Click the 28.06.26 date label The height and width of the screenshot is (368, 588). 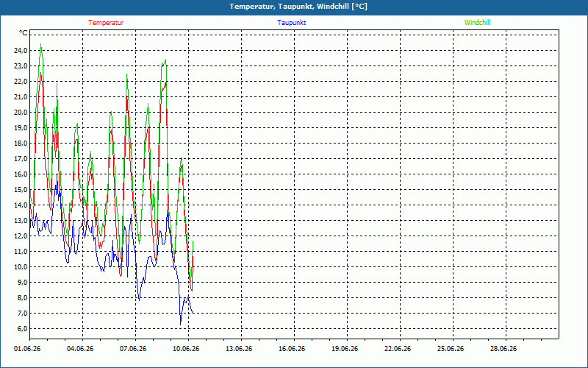coord(503,349)
